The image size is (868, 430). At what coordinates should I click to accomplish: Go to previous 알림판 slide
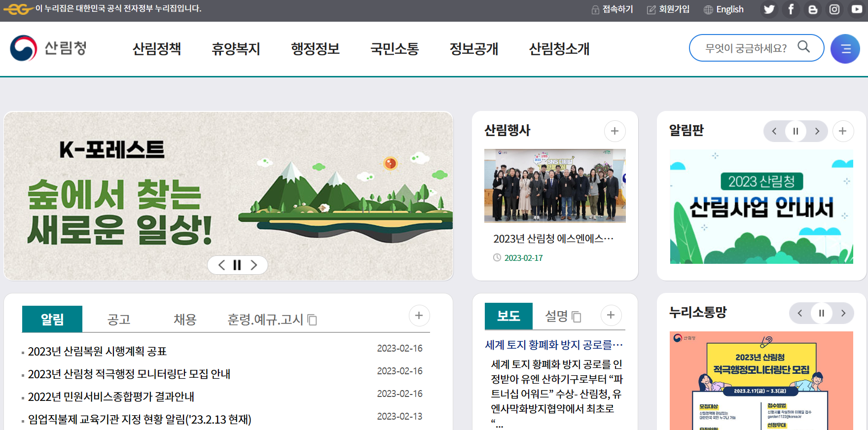774,131
